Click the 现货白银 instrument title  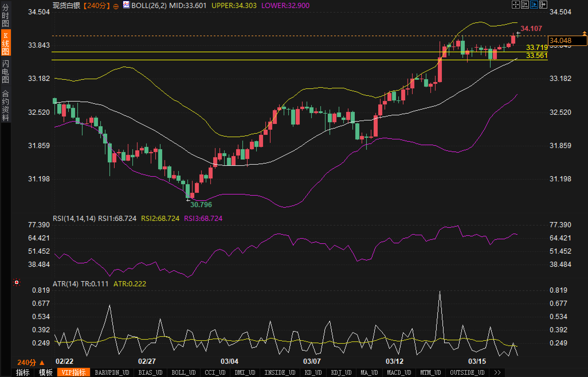click(x=66, y=5)
